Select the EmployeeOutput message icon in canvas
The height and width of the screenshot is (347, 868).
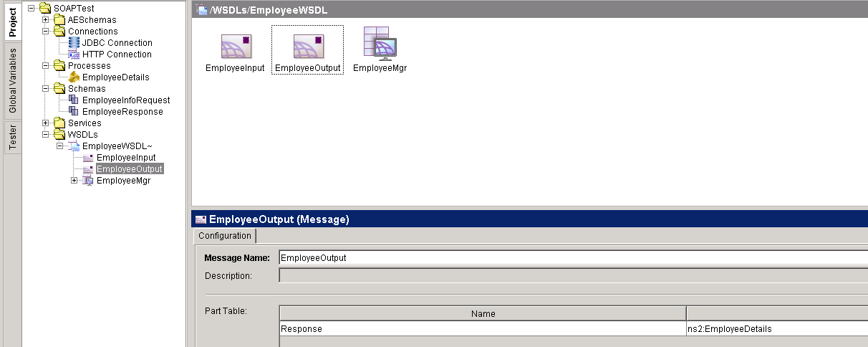[x=308, y=47]
